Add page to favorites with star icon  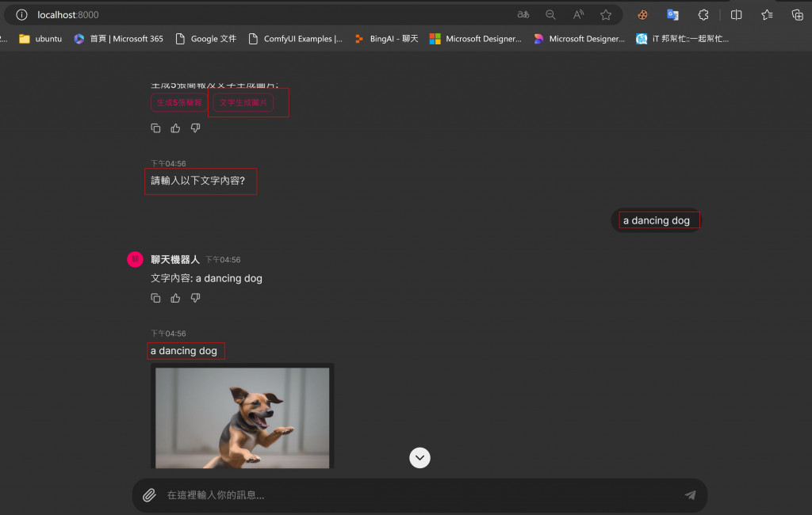606,14
